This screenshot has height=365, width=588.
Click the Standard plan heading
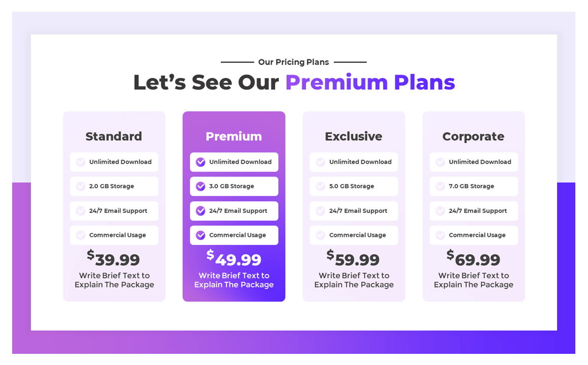[x=114, y=136]
